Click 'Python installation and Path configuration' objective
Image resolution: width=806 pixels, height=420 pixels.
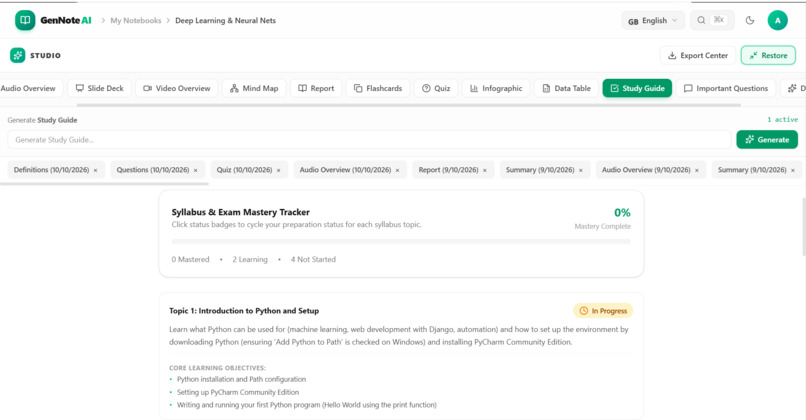click(x=241, y=379)
